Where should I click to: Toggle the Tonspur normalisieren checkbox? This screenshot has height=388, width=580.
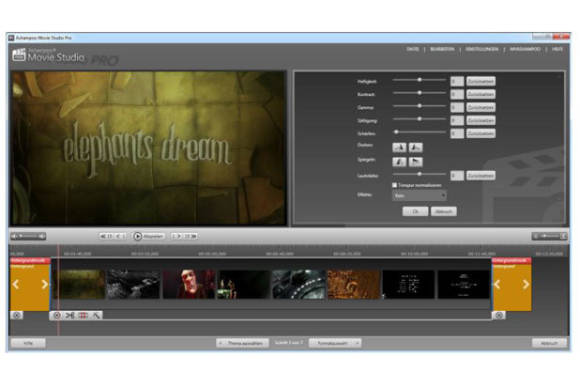coord(395,185)
